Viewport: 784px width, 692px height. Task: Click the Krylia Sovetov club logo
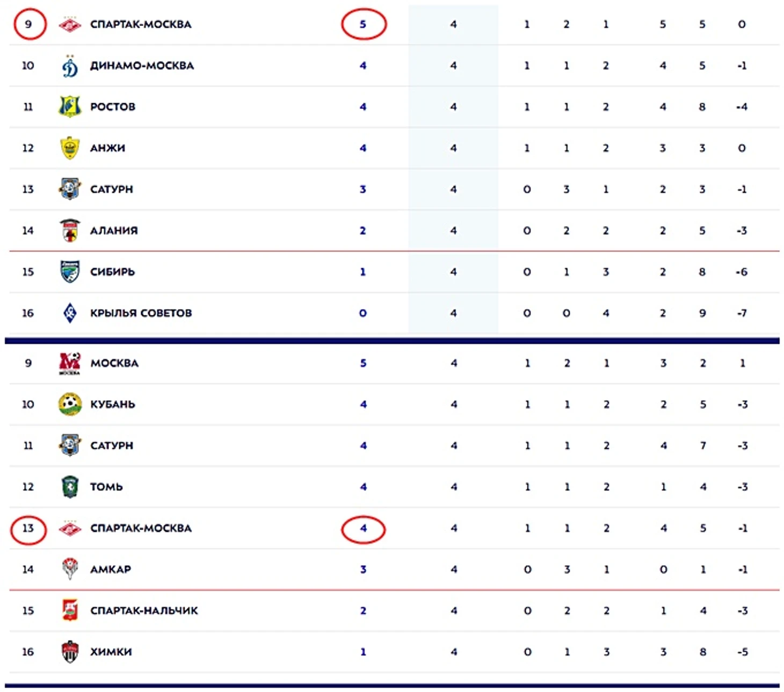(x=70, y=313)
